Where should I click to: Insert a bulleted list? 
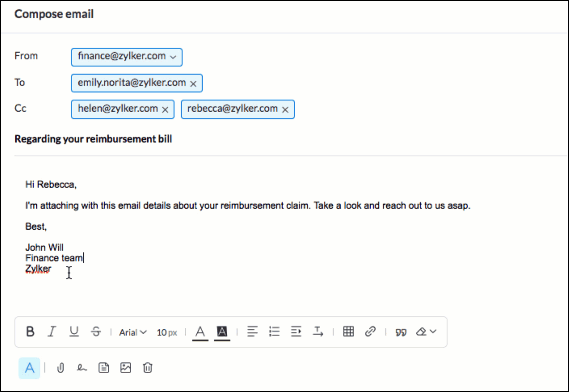point(274,331)
